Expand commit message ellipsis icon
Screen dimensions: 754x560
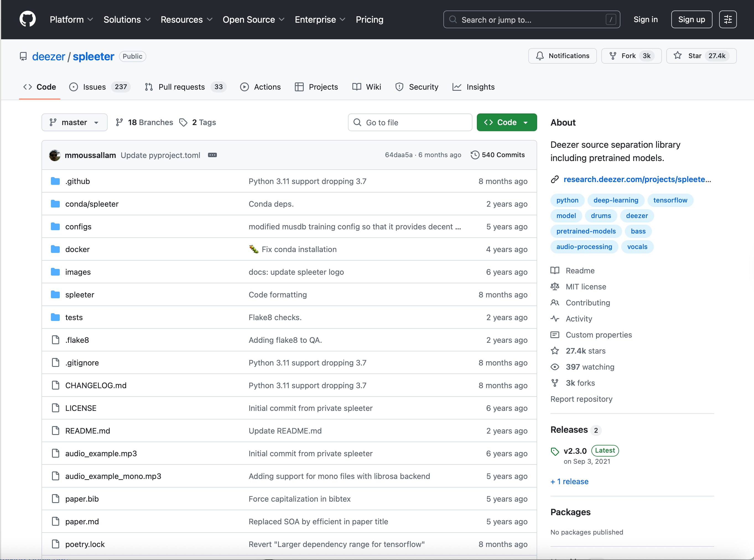[212, 155]
